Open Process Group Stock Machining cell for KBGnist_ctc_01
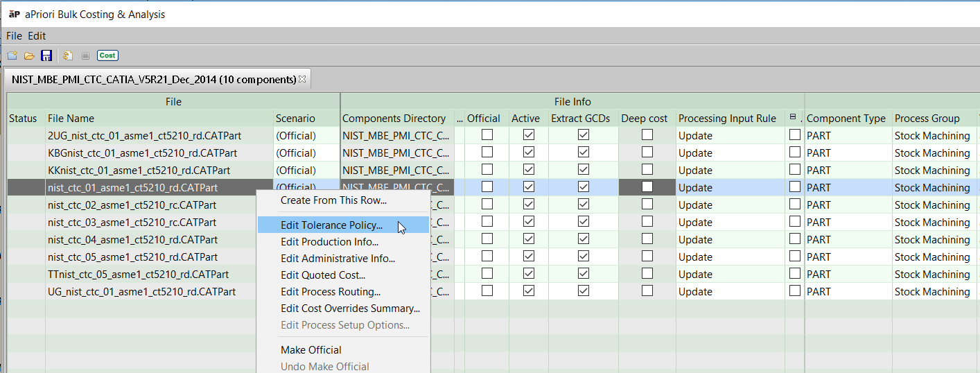This screenshot has height=373, width=980. (934, 153)
